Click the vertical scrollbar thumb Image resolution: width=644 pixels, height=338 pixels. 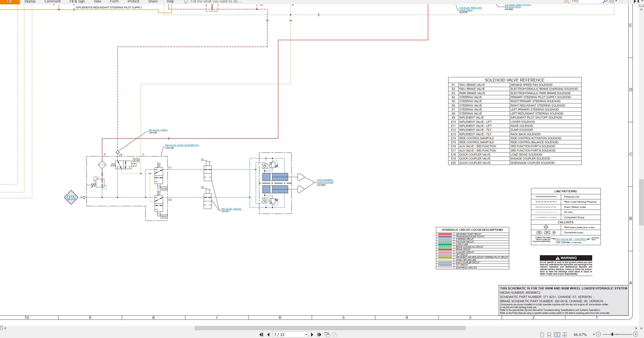click(641, 202)
